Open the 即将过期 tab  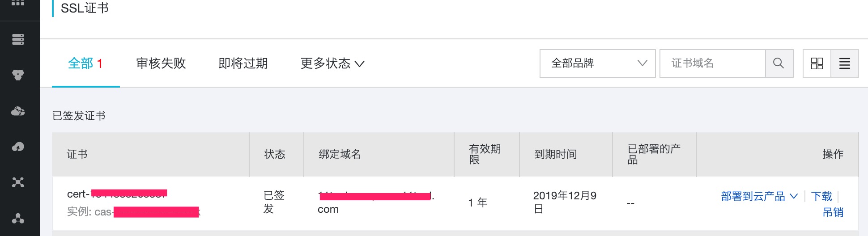pos(243,63)
